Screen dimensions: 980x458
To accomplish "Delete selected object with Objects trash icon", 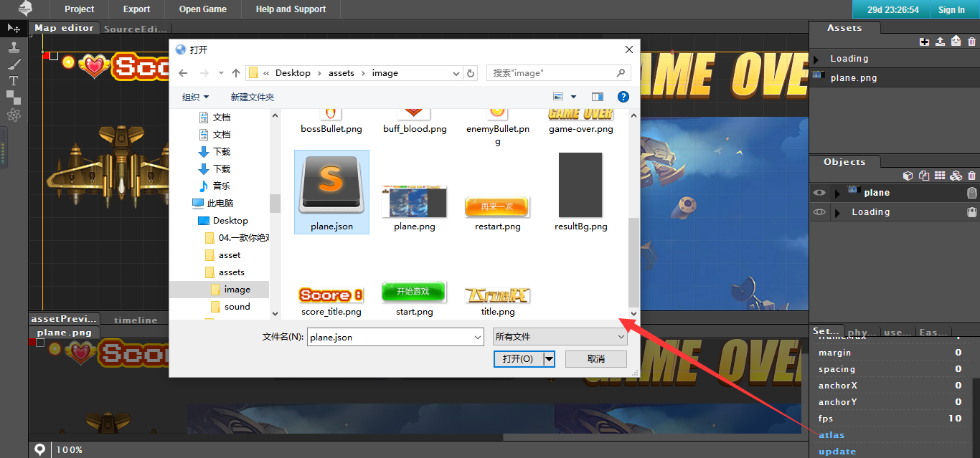I will click(x=971, y=176).
